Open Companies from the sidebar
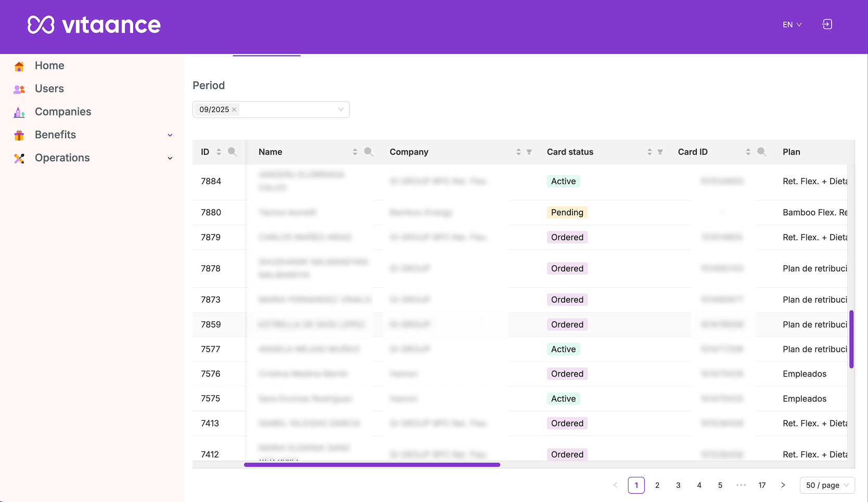Viewport: 868px width, 502px height. 62,111
